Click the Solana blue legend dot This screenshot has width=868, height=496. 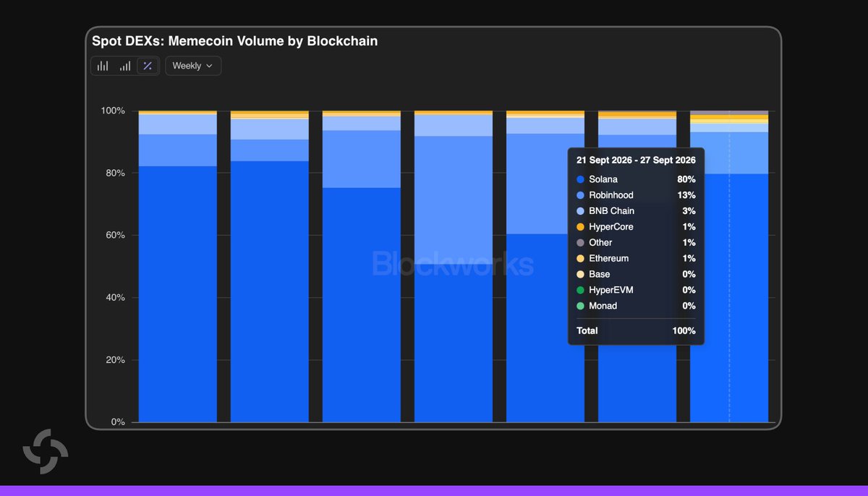580,179
